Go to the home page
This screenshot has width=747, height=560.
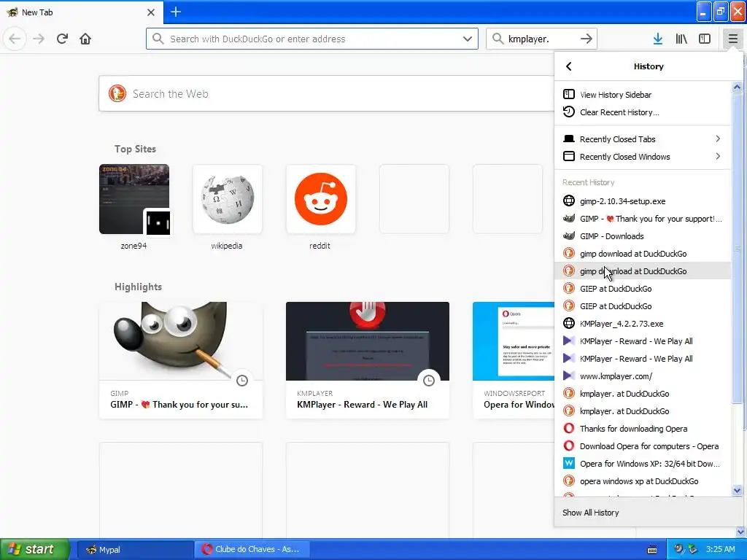[85, 39]
